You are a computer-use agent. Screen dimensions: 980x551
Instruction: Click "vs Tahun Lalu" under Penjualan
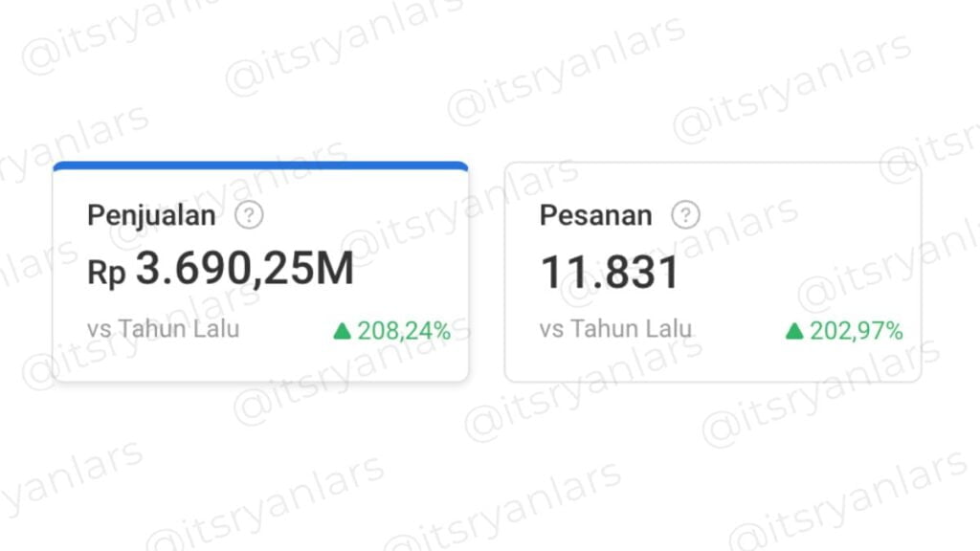pyautogui.click(x=163, y=329)
